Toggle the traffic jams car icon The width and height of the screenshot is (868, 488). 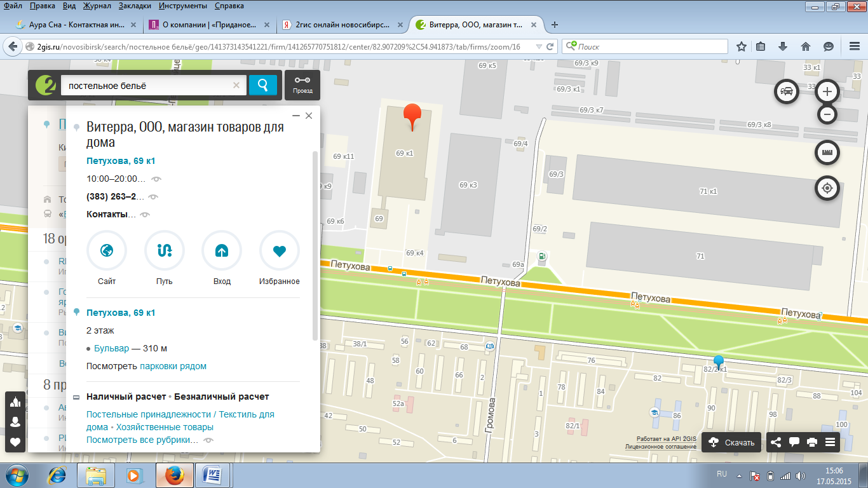[787, 91]
